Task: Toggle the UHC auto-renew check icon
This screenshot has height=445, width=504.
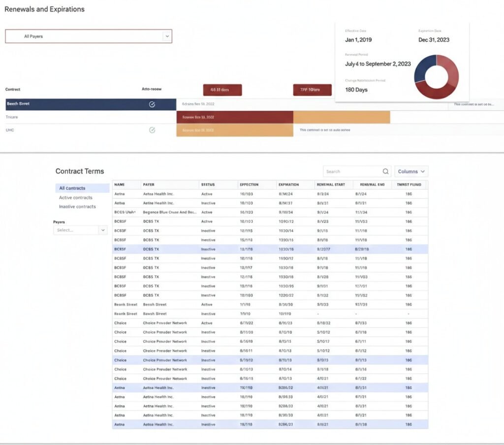Action: pyautogui.click(x=152, y=130)
